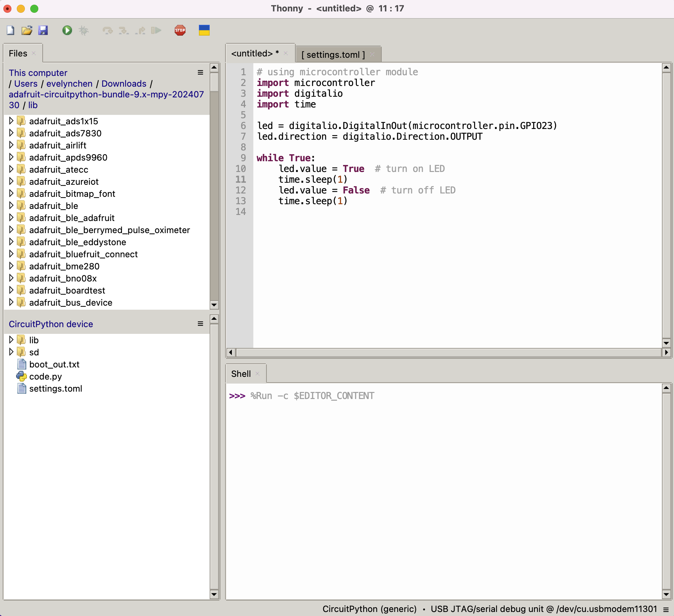Expand the adafruit_bme280 folder
This screenshot has height=616, width=674.
[x=11, y=266]
